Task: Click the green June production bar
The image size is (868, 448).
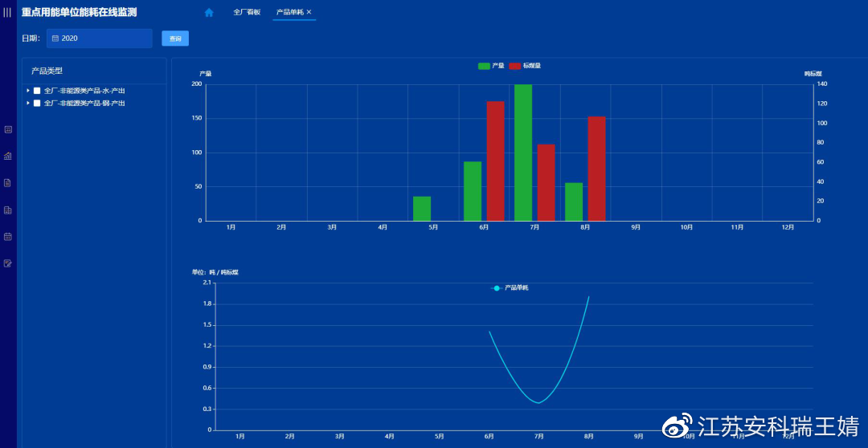Action: pyautogui.click(x=473, y=191)
